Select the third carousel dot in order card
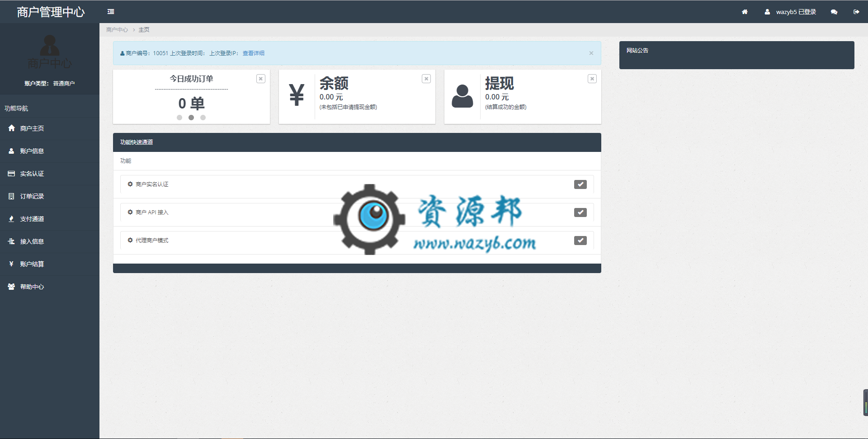 click(203, 118)
